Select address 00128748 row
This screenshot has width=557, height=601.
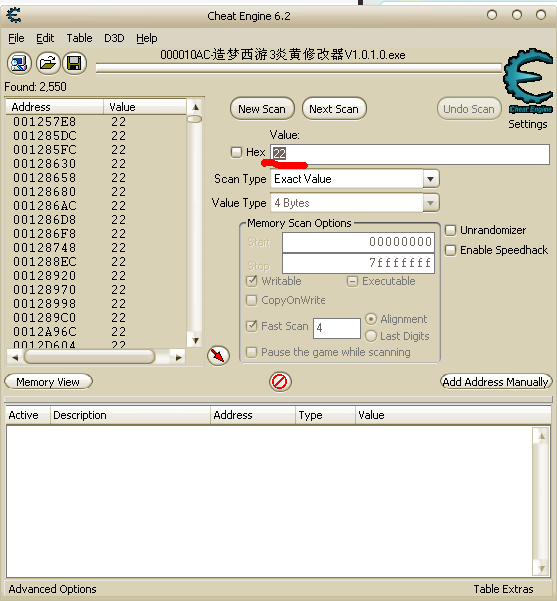coord(96,248)
